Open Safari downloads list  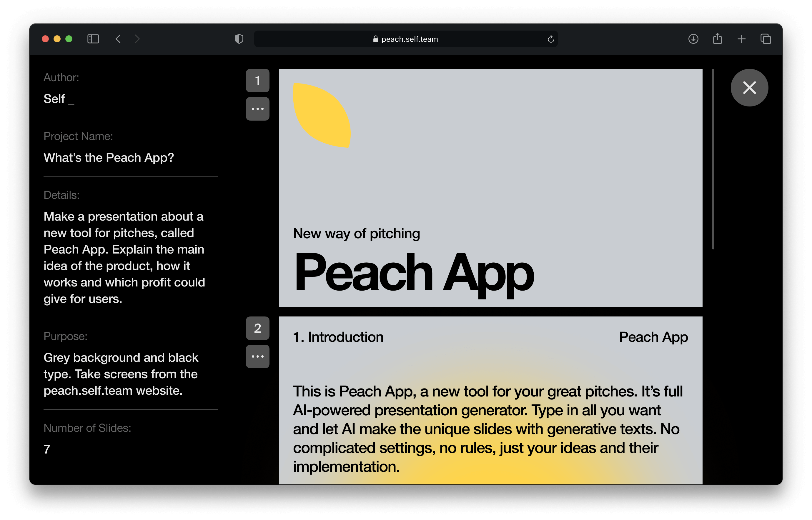click(x=693, y=39)
